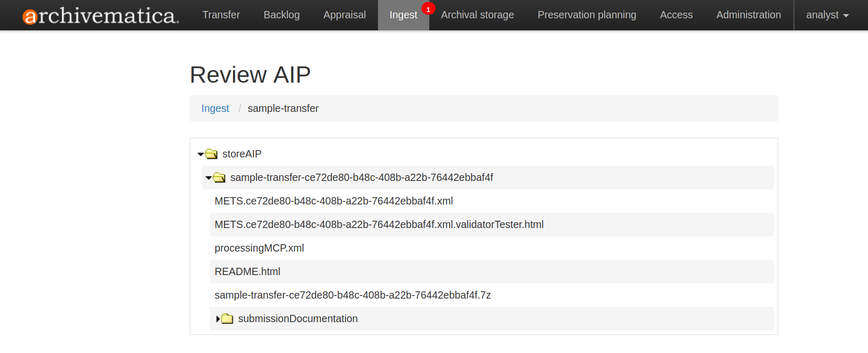The width and height of the screenshot is (868, 353).
Task: Click the Ingest breadcrumb link
Action: (215, 108)
